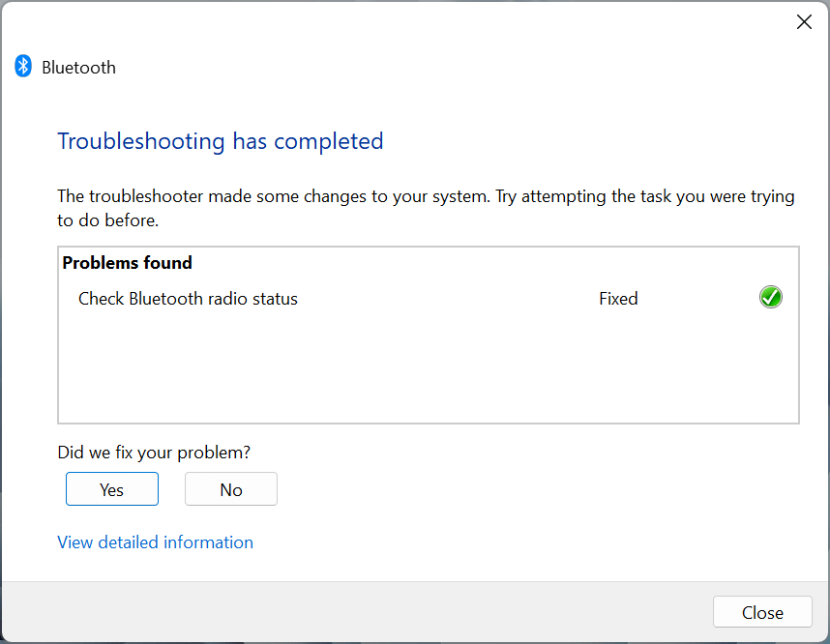Viewport: 830px width, 644px height.
Task: Click the empty gray footer bar area
Action: point(358,612)
